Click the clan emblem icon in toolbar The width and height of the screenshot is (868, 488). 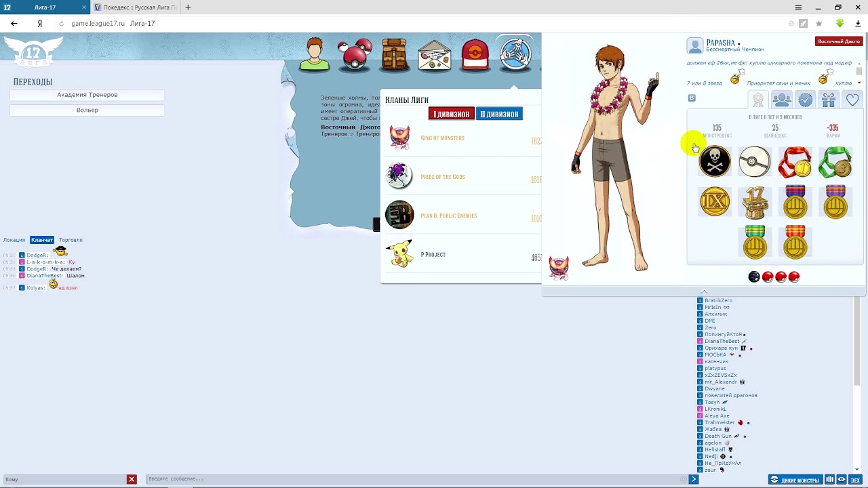pos(515,54)
